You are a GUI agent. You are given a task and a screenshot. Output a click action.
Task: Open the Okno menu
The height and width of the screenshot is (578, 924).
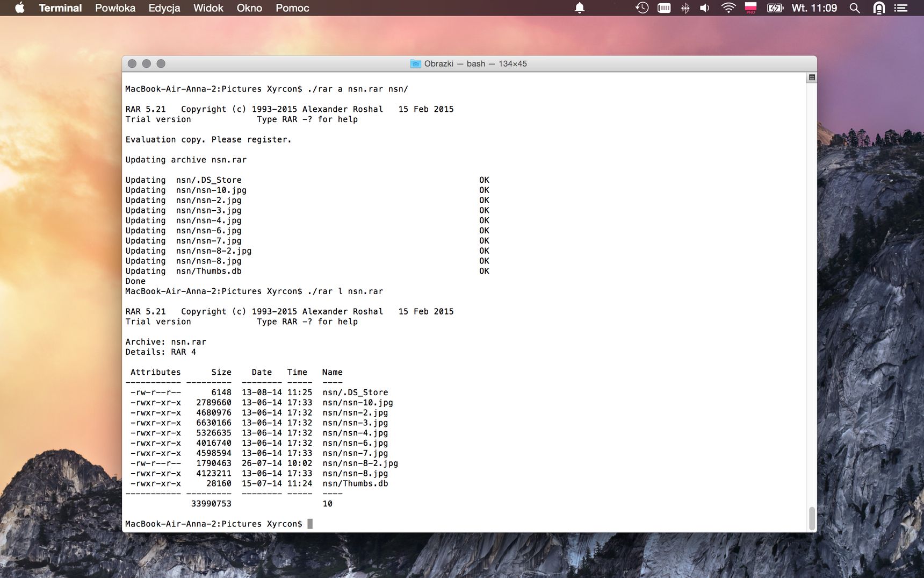tap(249, 8)
